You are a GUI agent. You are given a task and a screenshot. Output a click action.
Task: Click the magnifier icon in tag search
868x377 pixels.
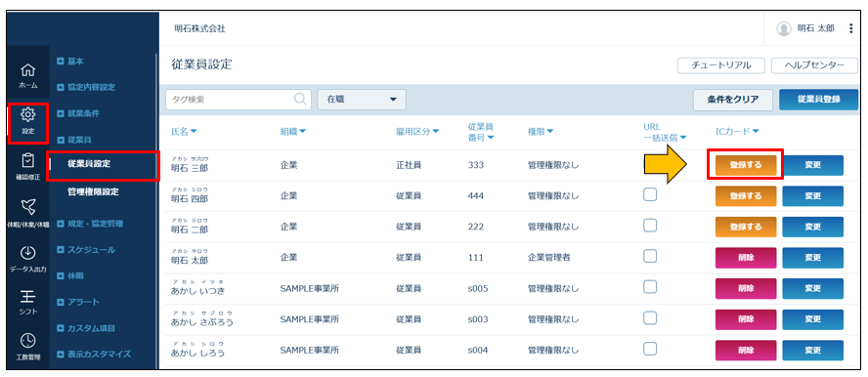coord(300,99)
